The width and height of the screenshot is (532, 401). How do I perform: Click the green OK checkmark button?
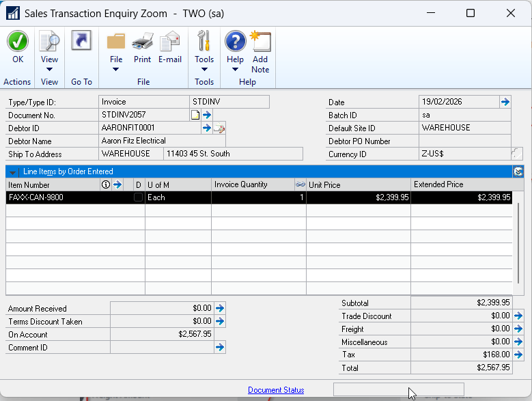[18, 42]
